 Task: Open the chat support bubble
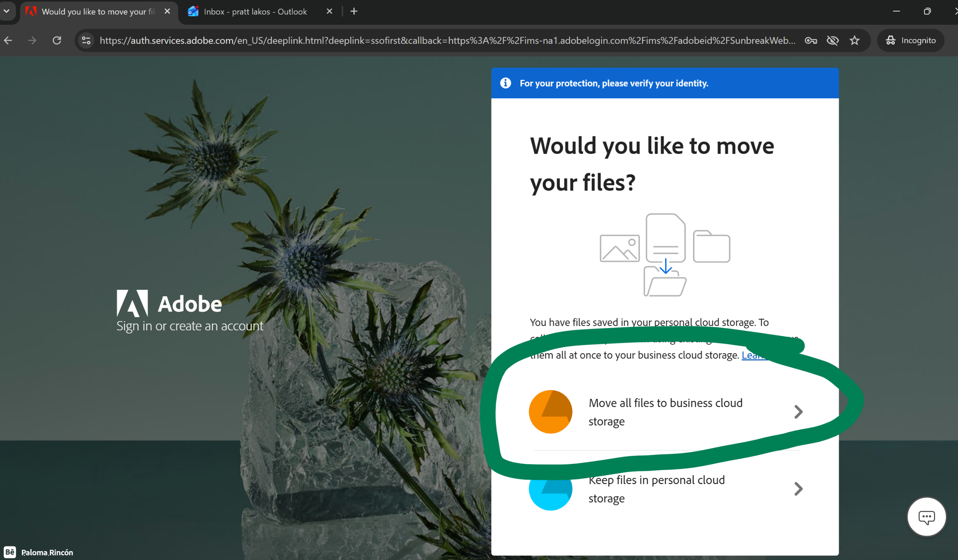pyautogui.click(x=926, y=517)
